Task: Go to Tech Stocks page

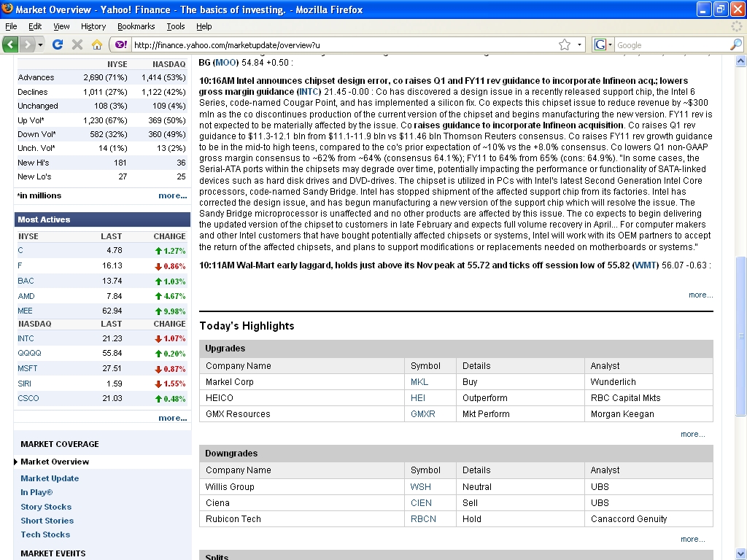Action: tap(45, 534)
